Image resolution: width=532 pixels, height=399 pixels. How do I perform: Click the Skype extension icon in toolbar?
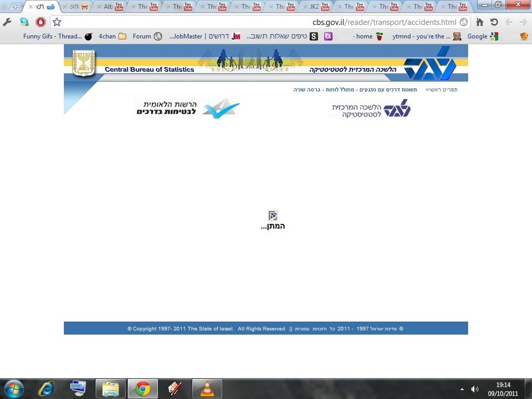[x=24, y=22]
